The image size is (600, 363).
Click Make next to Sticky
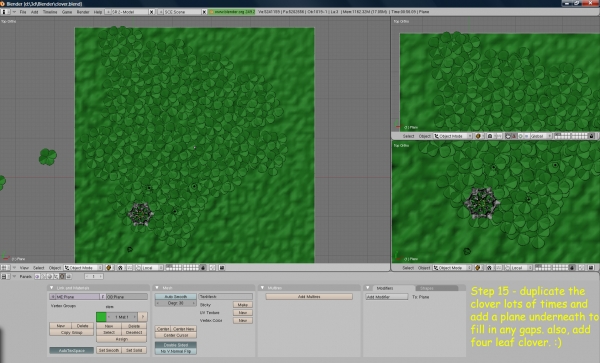tap(243, 305)
